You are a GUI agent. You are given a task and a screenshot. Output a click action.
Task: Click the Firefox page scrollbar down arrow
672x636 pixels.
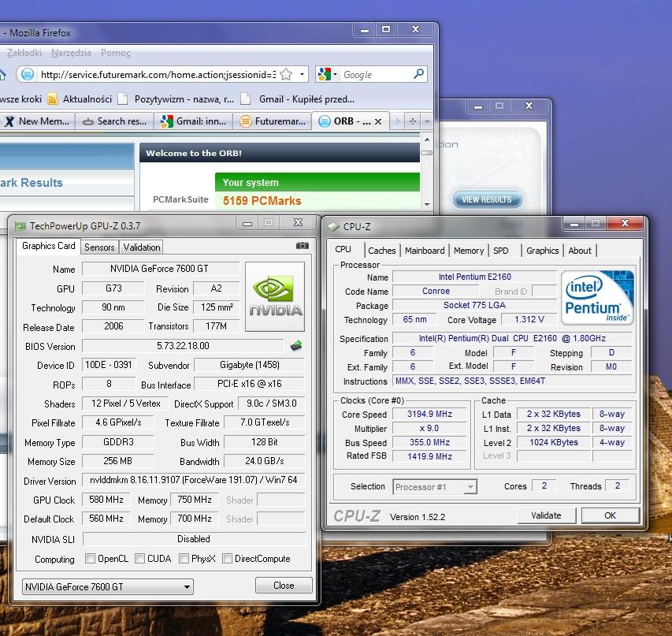click(427, 205)
